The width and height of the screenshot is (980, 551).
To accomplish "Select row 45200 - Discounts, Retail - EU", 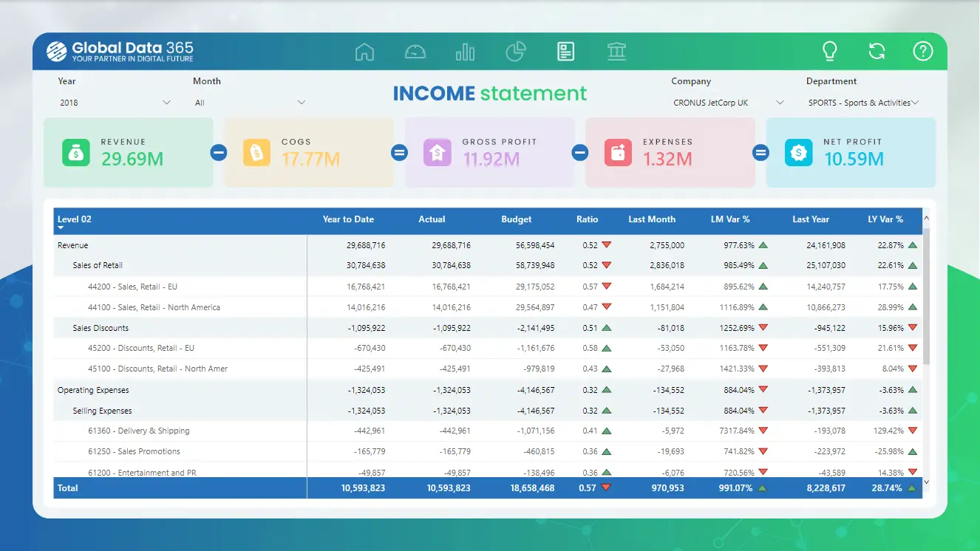I will 488,348.
